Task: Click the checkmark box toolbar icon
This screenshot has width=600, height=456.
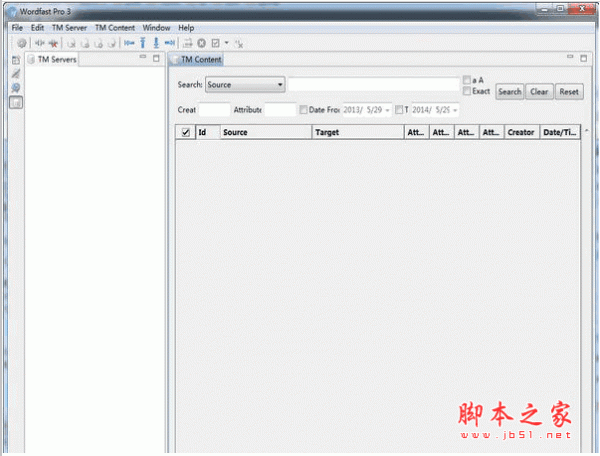Action: 215,43
